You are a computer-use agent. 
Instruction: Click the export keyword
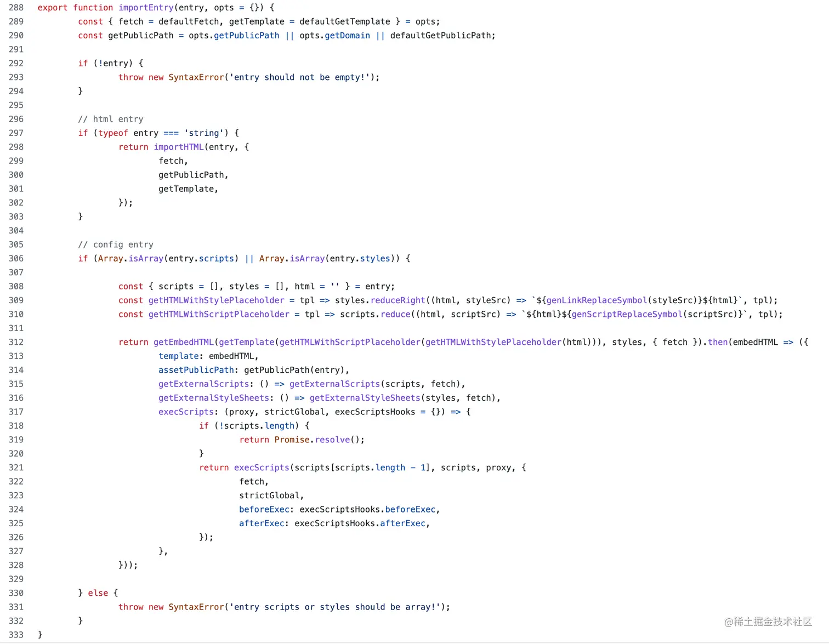pyautogui.click(x=53, y=8)
